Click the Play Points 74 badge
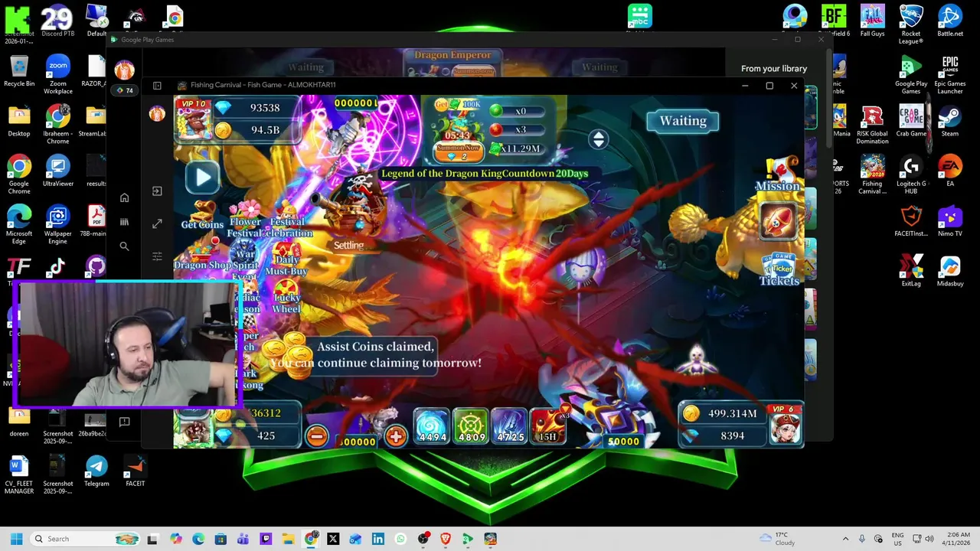The image size is (980, 551). point(125,90)
